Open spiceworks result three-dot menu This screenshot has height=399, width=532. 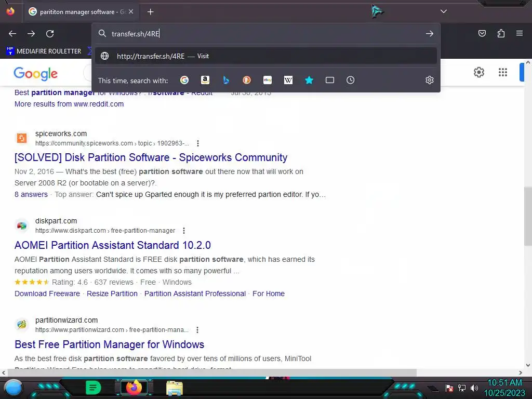coord(198,143)
